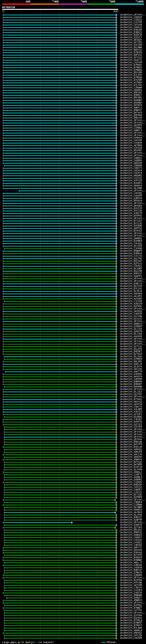The width and height of the screenshot is (146, 644).
Task: Click the cyan 50char scale bar in the legend
Action: [x=103, y=642]
